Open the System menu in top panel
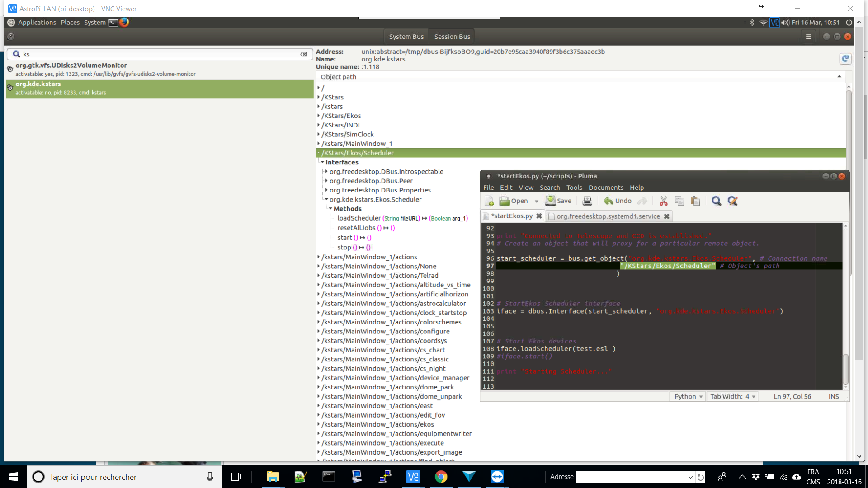The width and height of the screenshot is (868, 488). click(x=94, y=23)
